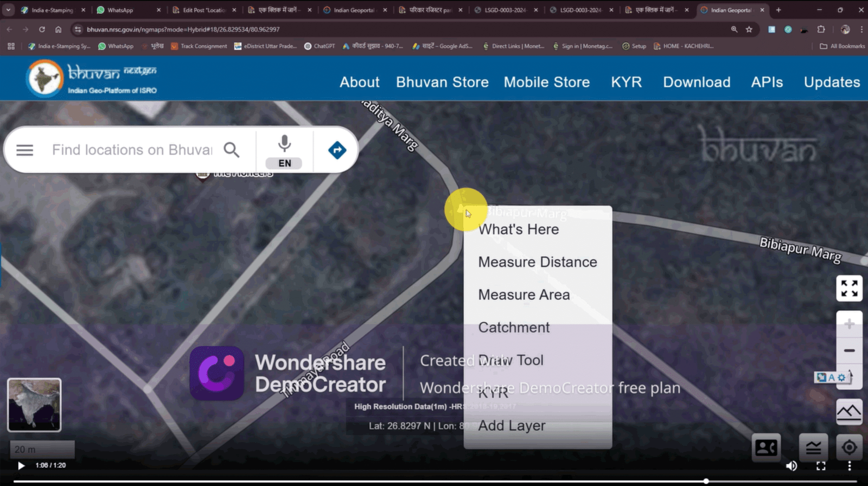Open Bhuvan Store in header
The height and width of the screenshot is (486, 868).
tap(442, 82)
